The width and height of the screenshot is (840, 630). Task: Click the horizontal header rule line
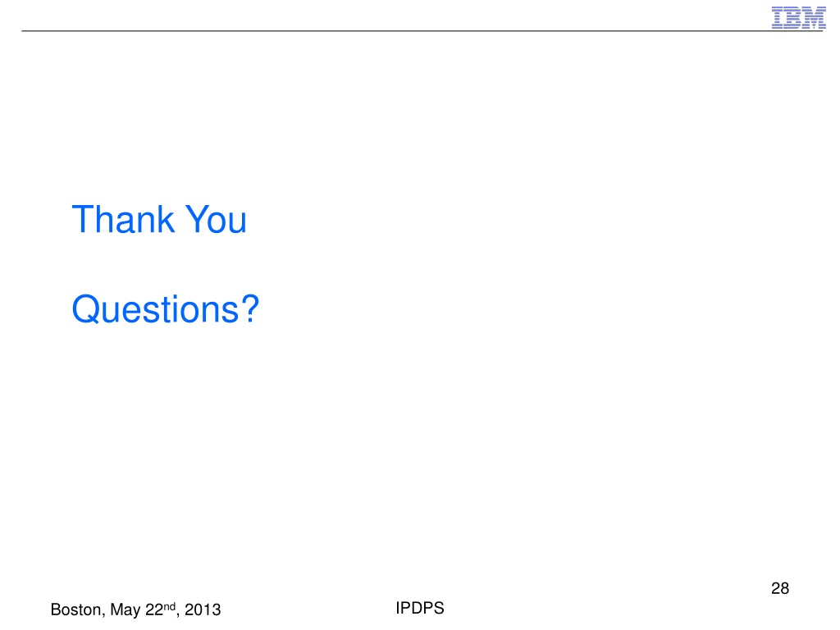click(x=422, y=31)
